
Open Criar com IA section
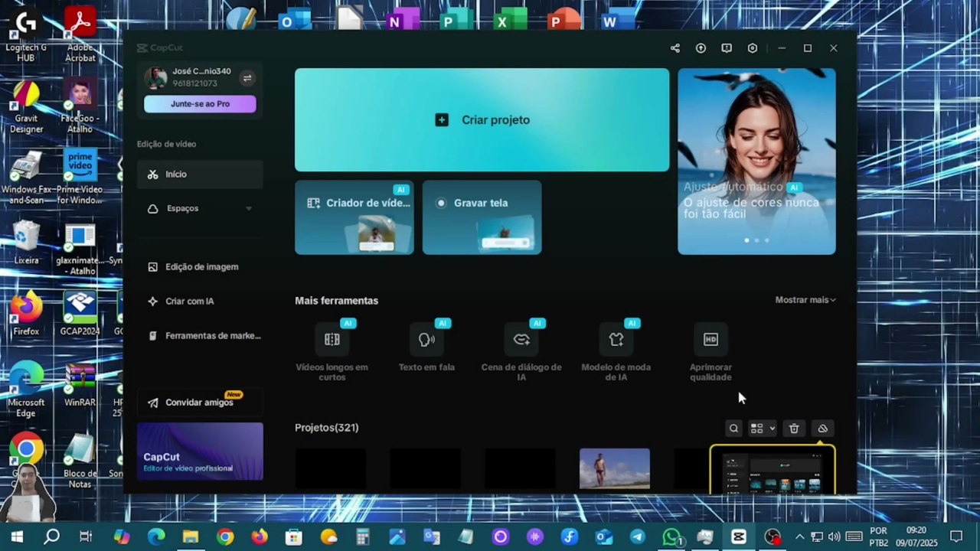click(200, 302)
